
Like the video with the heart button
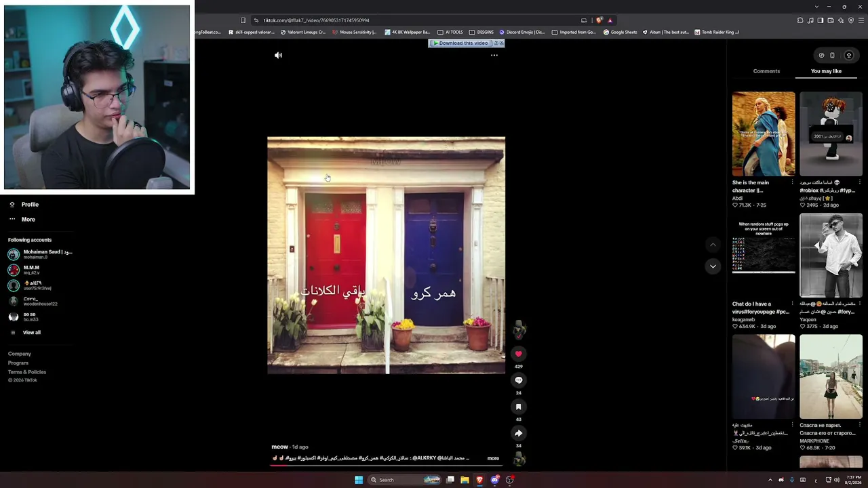519,354
